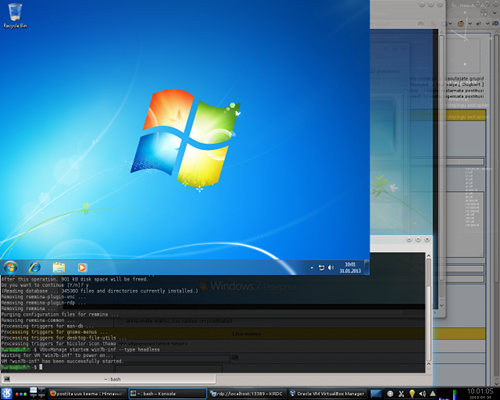The image size is (500, 400).
Task: Open the Recycle Bin on the Windows desktop
Action: [15, 16]
